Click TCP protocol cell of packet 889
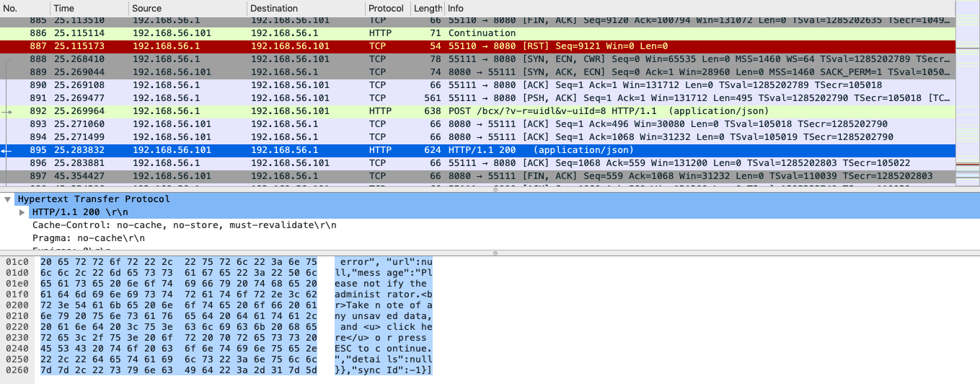 [377, 72]
